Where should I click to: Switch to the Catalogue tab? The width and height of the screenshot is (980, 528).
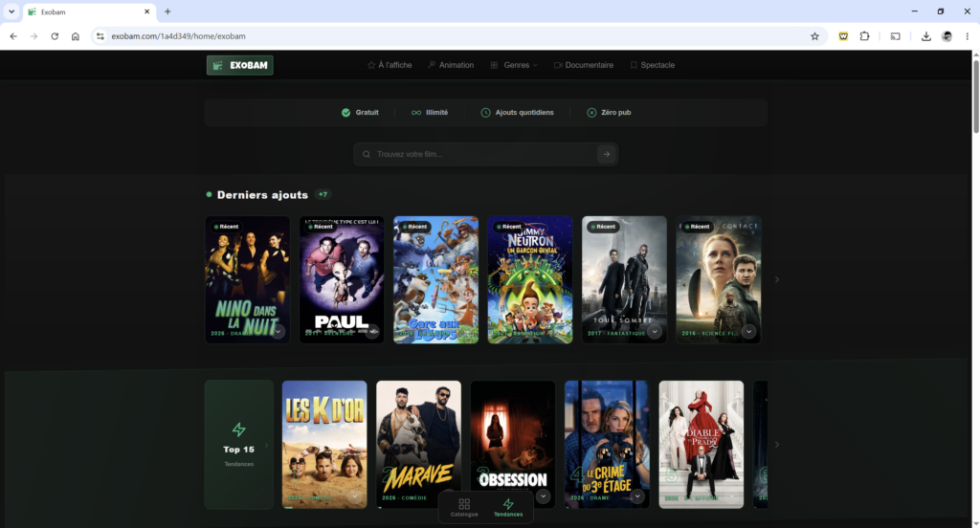464,507
